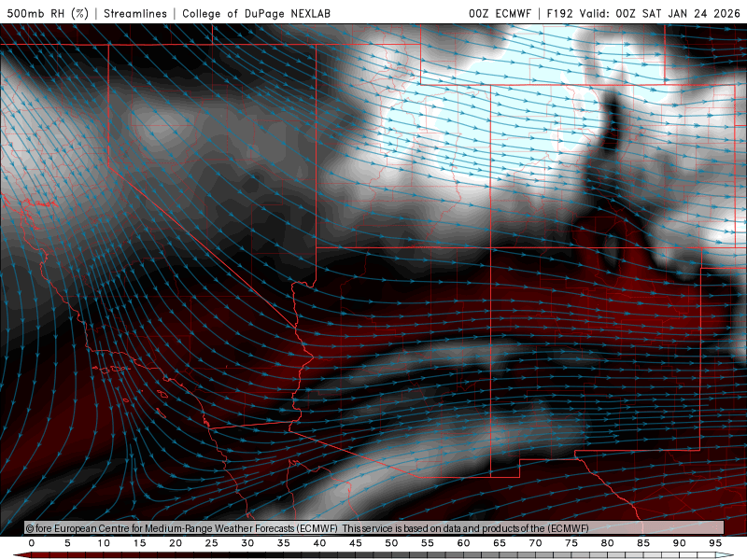The height and width of the screenshot is (560, 747).
Task: Click the "25" humidity scale value
Action: (x=212, y=543)
